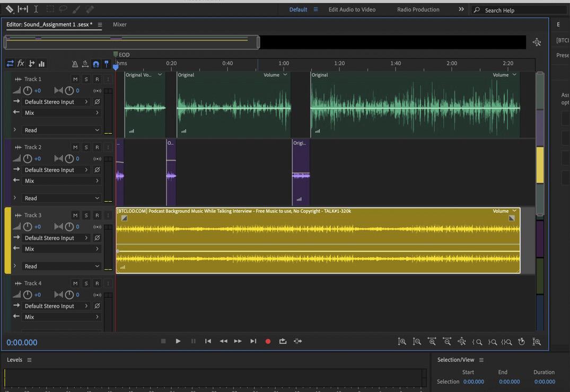Viewport: 570px width, 392px height.
Task: Mute Track 1
Action: (75, 79)
